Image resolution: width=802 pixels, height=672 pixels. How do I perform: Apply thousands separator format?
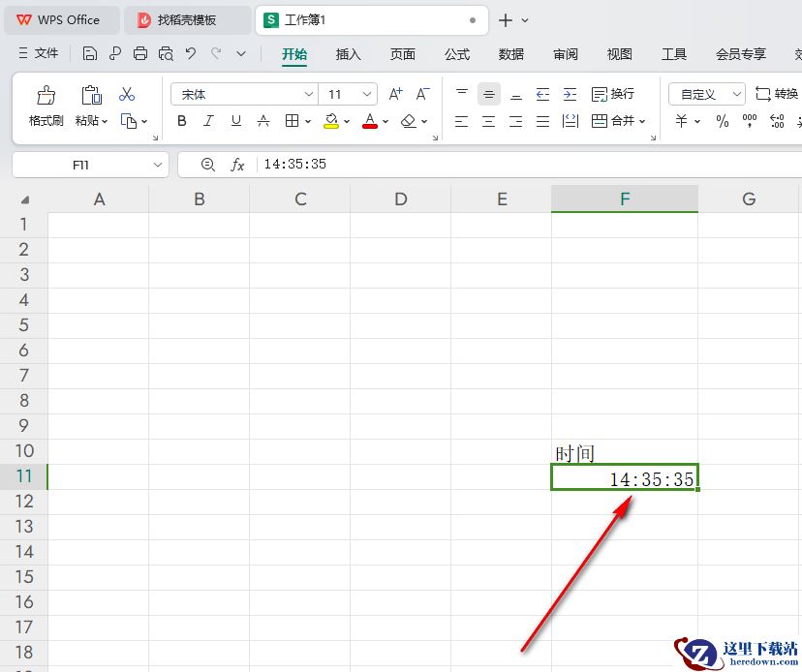(x=750, y=121)
